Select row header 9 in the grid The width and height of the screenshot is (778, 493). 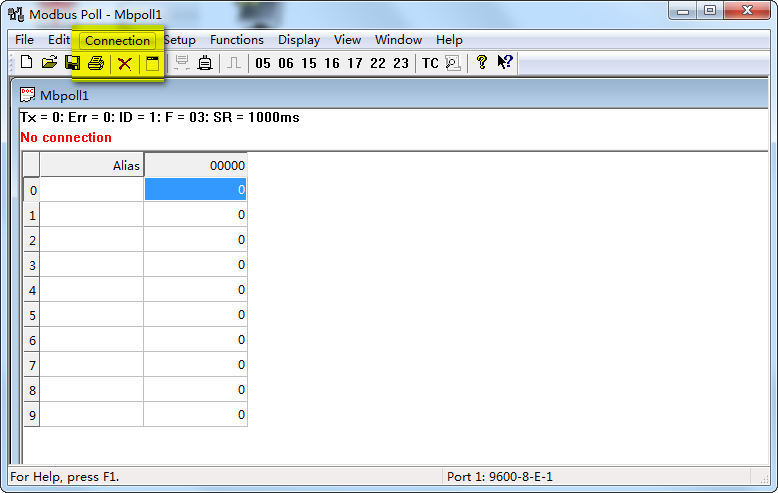coord(32,415)
